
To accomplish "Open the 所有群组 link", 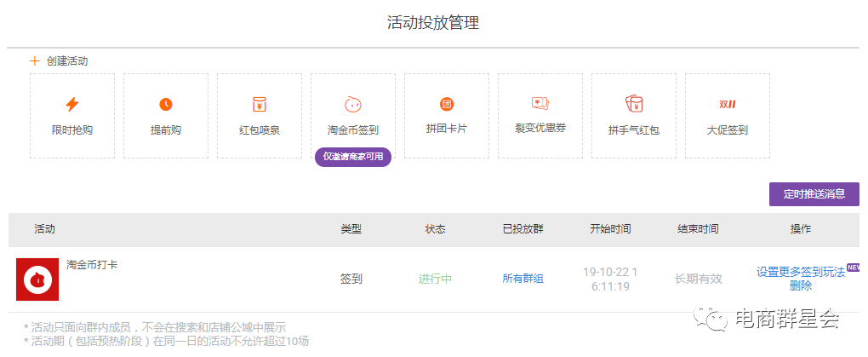I will 523,279.
